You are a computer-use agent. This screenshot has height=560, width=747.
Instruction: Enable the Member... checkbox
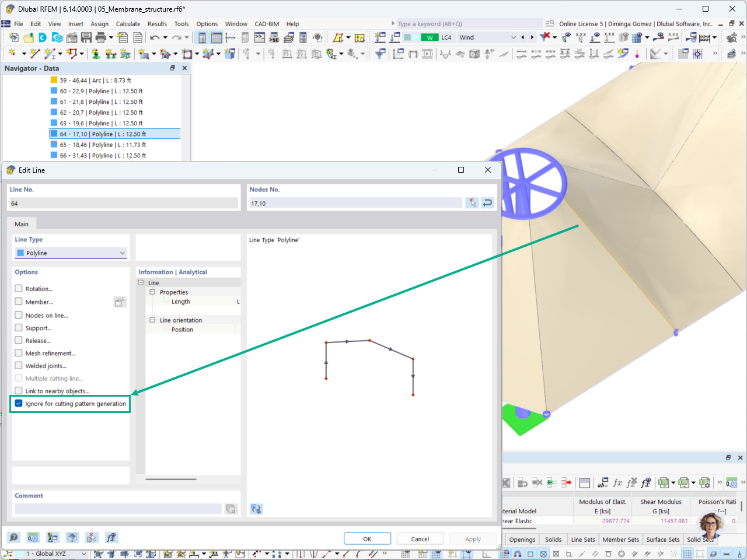tap(19, 302)
